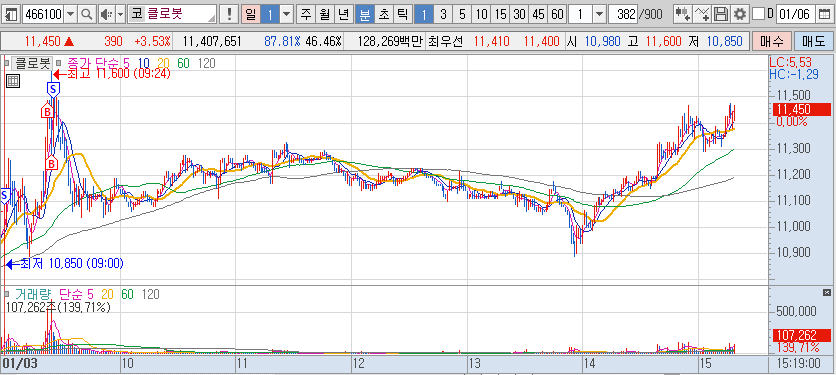This screenshot has height=375, width=836.
Task: Click the lower red B buy marker
Action: 51,163
